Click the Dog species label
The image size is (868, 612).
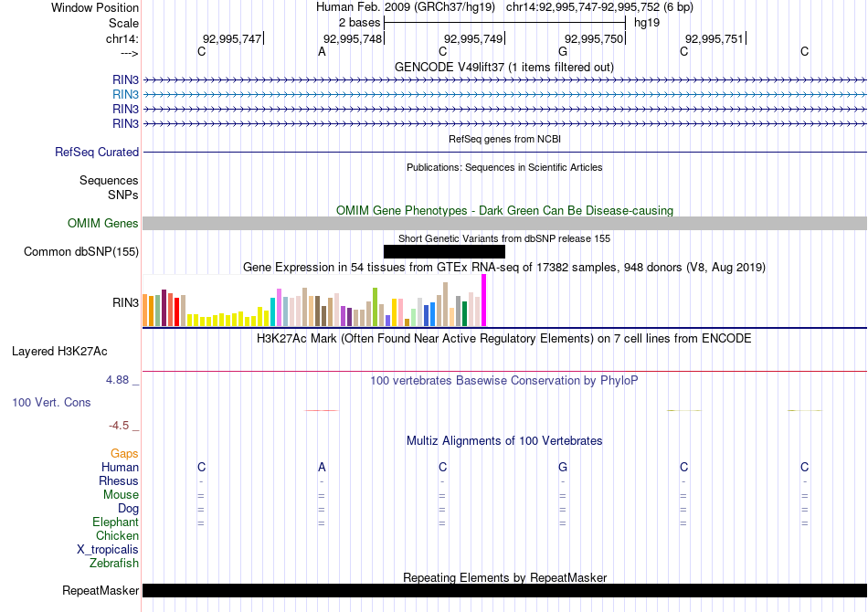[x=128, y=509]
